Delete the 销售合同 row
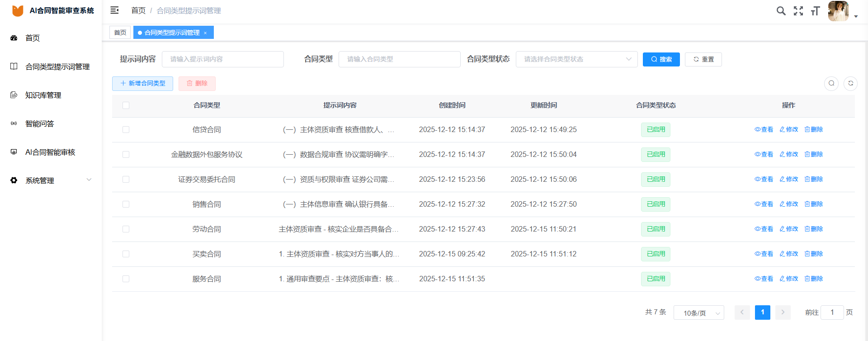868x341 pixels. point(814,204)
